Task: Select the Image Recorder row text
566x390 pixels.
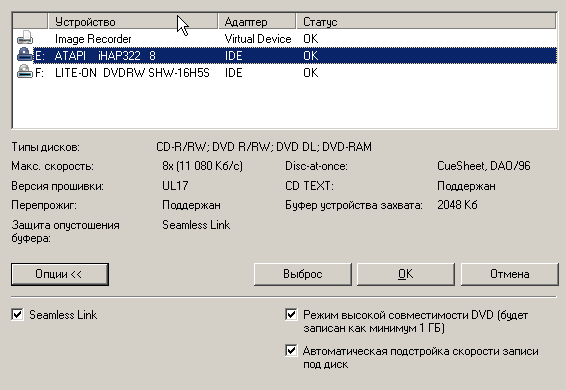Action: click(93, 39)
